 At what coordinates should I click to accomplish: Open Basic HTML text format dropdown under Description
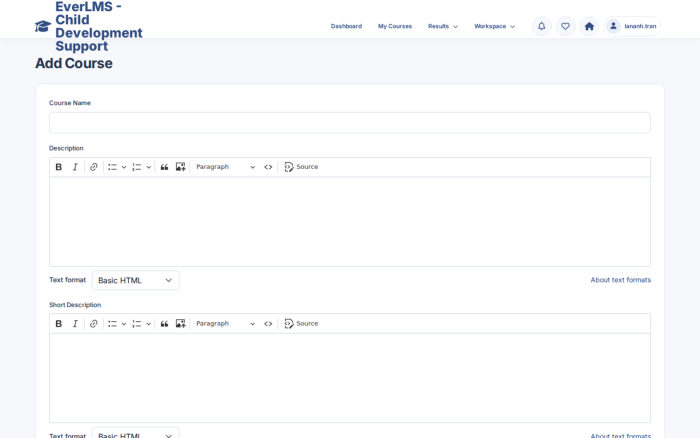point(136,280)
